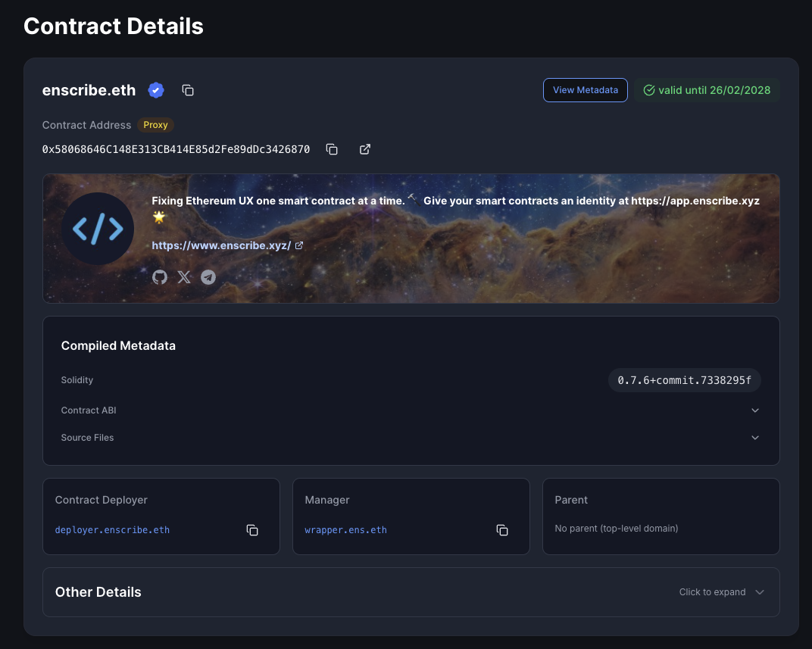
Task: Open the GitHub profile icon
Action: (x=159, y=277)
